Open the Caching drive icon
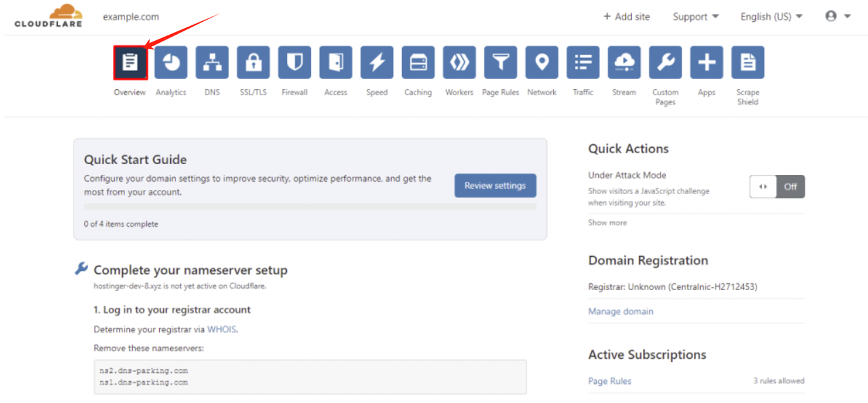 click(418, 63)
